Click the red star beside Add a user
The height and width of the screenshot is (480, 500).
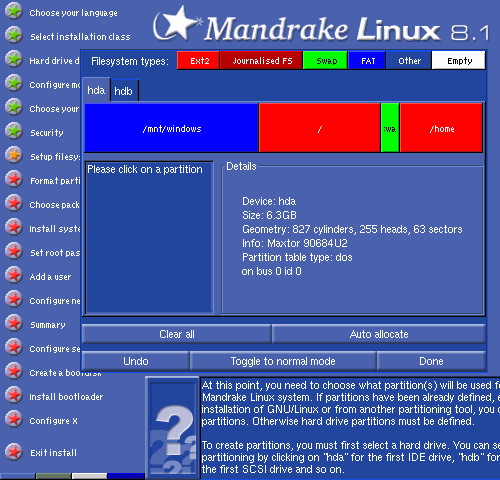point(14,275)
